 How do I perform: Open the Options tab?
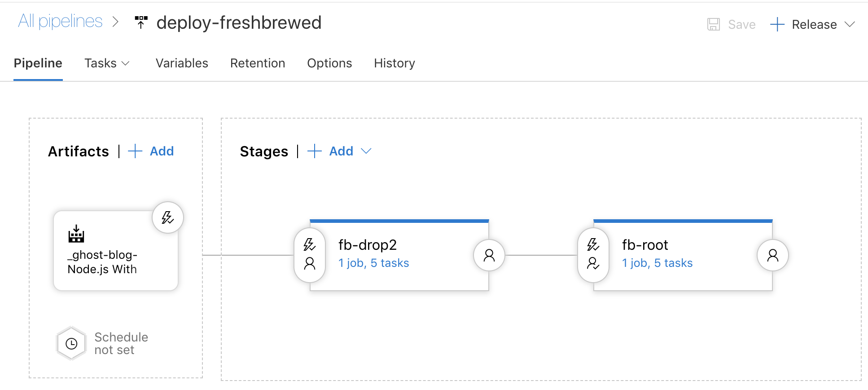click(x=329, y=63)
